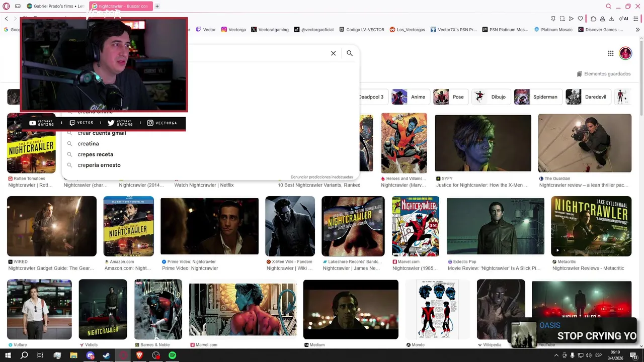
Task: Open Los_Vectorgas Reddit bookmark
Action: click(408, 30)
